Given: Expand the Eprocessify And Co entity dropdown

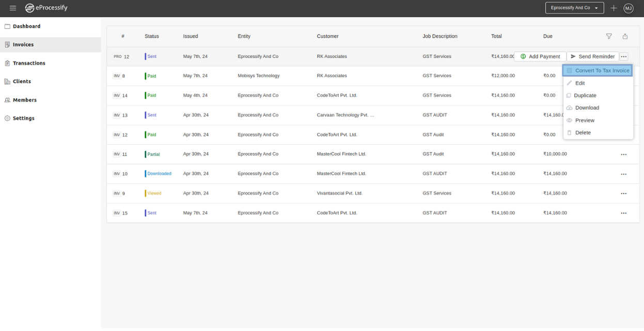Looking at the screenshot, I should pos(574,8).
